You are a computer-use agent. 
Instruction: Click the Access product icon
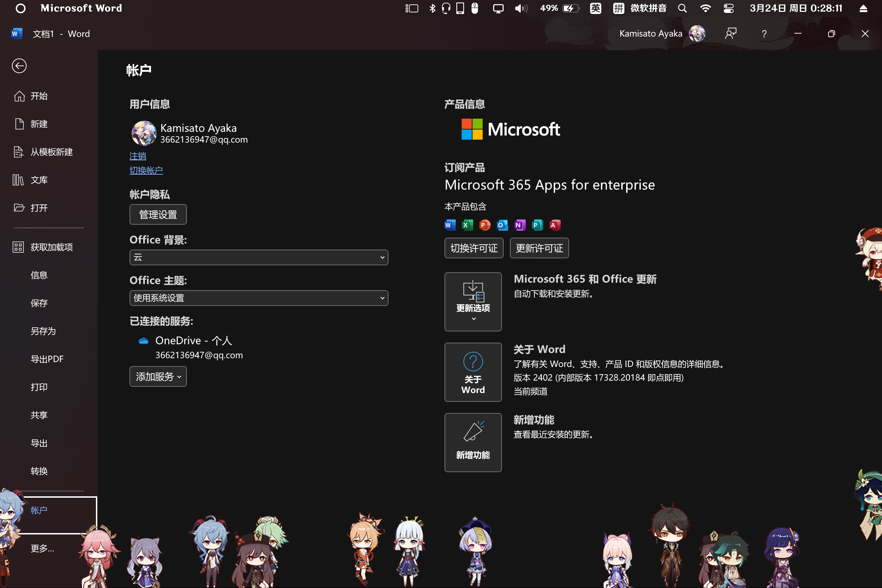coord(555,225)
